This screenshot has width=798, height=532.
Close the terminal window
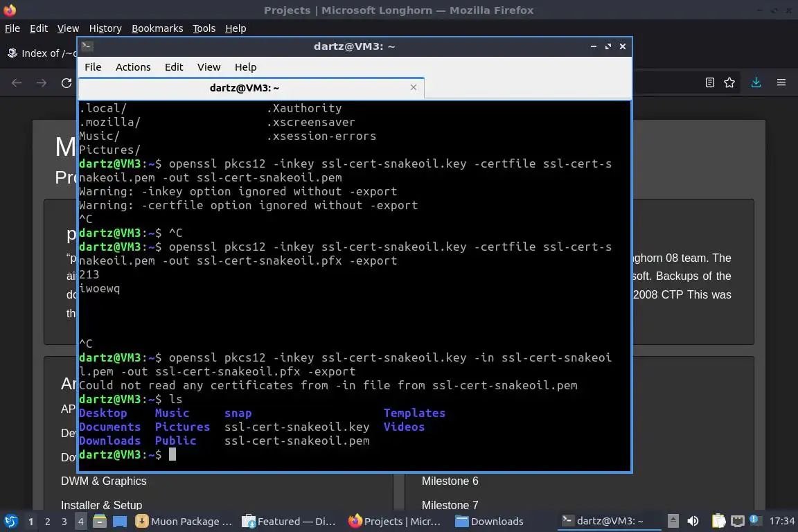pyautogui.click(x=623, y=46)
